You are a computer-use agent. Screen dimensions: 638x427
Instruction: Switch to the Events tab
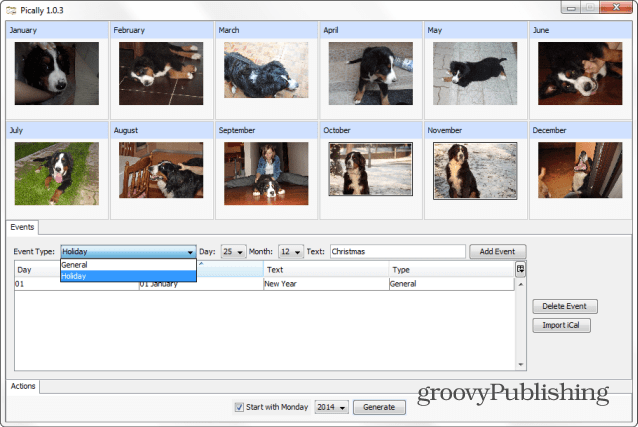click(x=22, y=227)
